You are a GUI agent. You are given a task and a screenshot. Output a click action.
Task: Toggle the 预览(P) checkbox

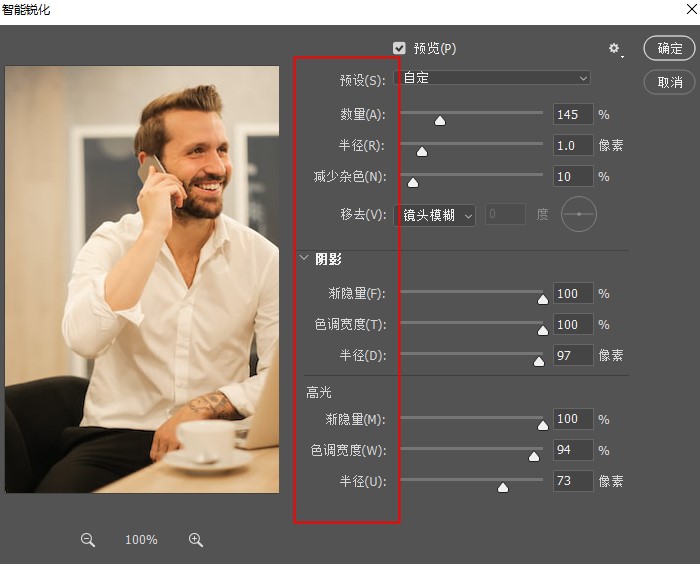399,48
